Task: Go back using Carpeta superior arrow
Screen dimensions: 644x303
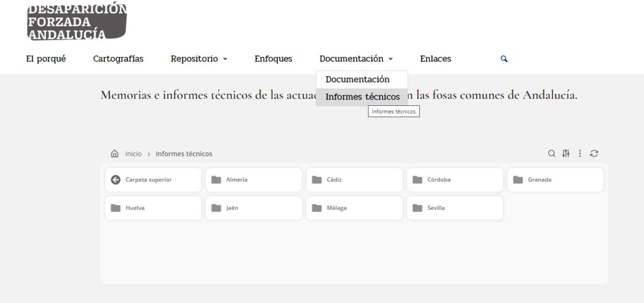Action: tap(116, 179)
